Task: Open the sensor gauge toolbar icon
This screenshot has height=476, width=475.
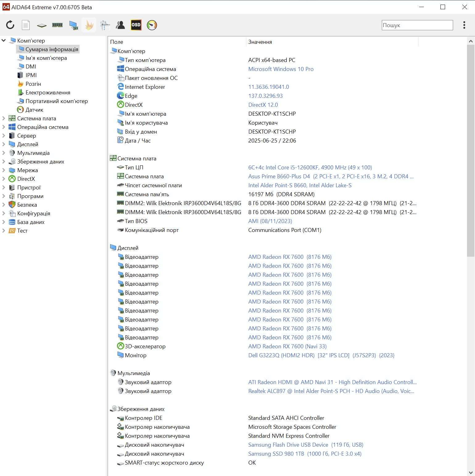Action: coord(152,25)
